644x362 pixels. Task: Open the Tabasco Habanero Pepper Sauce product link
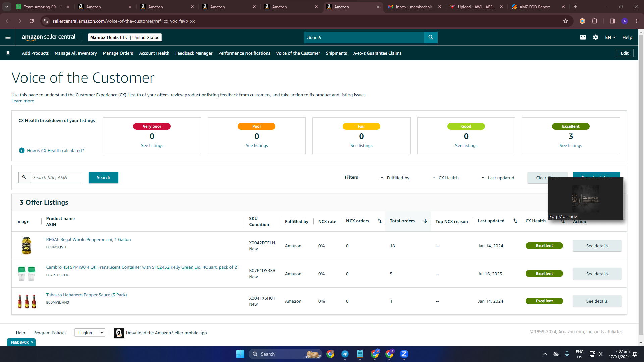click(x=87, y=295)
